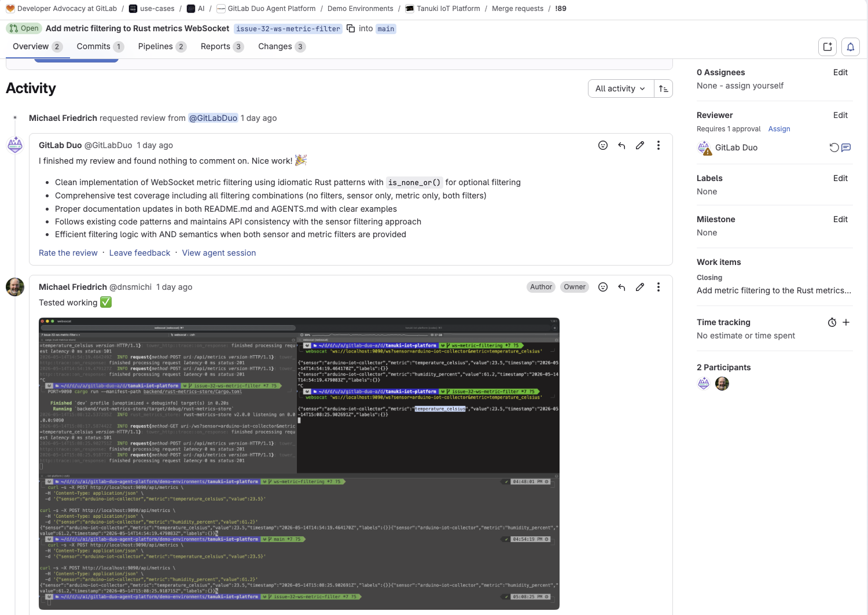This screenshot has height=615, width=868.
Task: Click Michael Friedrich author name in comment
Action: click(73, 287)
